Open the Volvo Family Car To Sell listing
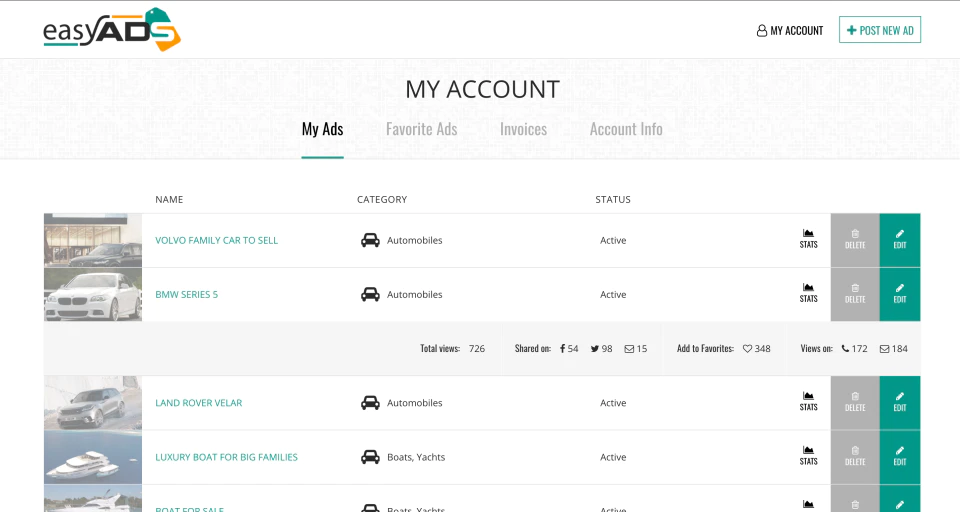This screenshot has height=512, width=960. click(216, 241)
